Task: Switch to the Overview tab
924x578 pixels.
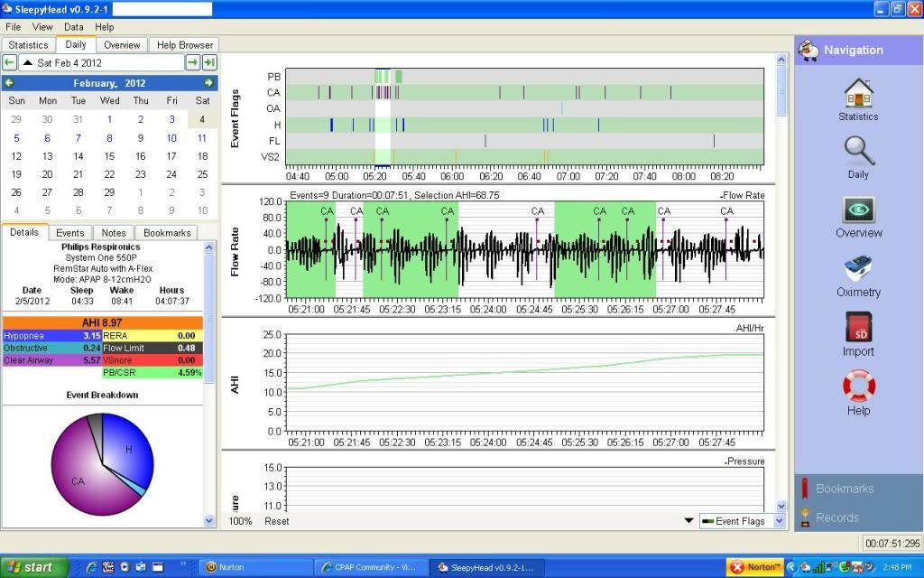Action: 122,45
